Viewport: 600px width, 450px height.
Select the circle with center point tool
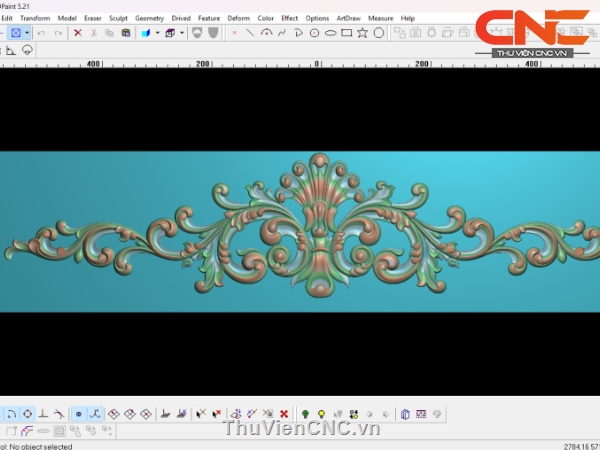(x=314, y=33)
